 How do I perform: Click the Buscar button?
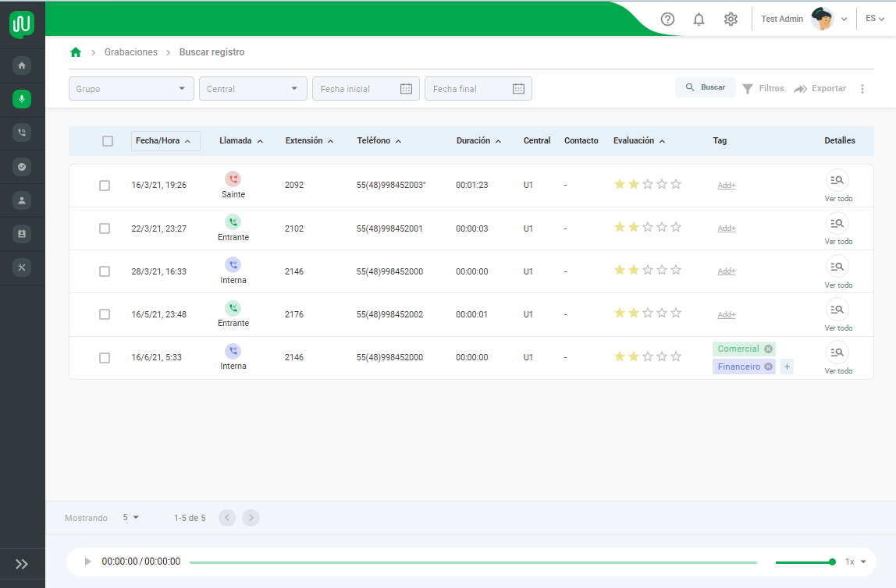[705, 87]
